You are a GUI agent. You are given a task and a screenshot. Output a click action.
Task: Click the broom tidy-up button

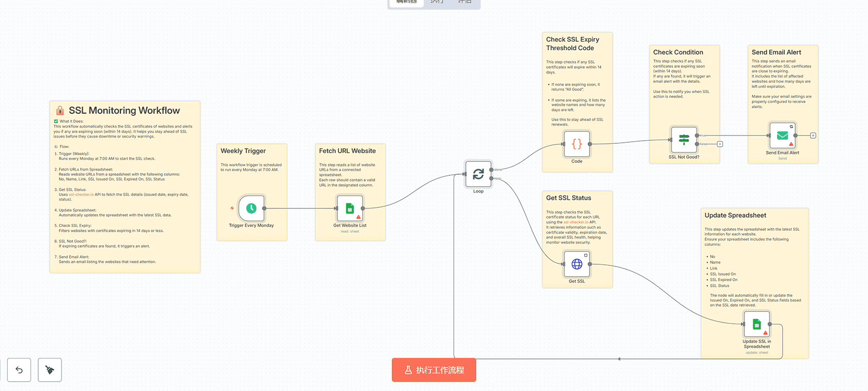point(50,370)
